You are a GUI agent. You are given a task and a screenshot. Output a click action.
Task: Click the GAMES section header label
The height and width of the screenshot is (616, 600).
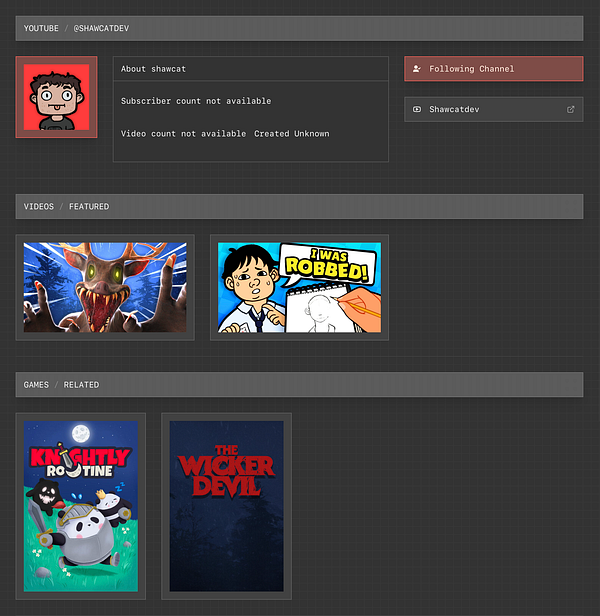point(36,385)
